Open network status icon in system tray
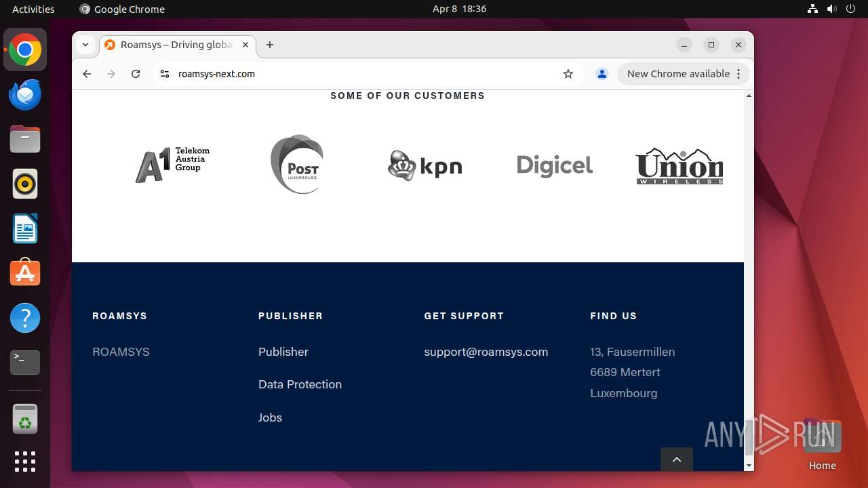This screenshot has width=868, height=488. click(812, 9)
